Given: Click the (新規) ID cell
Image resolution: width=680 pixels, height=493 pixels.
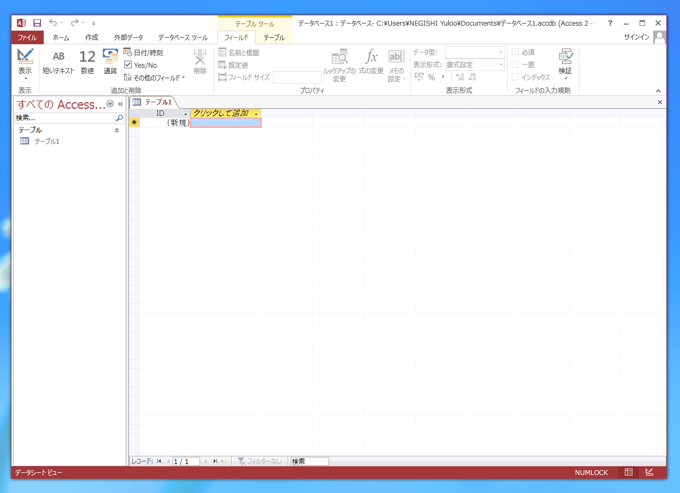Looking at the screenshot, I should (x=165, y=123).
